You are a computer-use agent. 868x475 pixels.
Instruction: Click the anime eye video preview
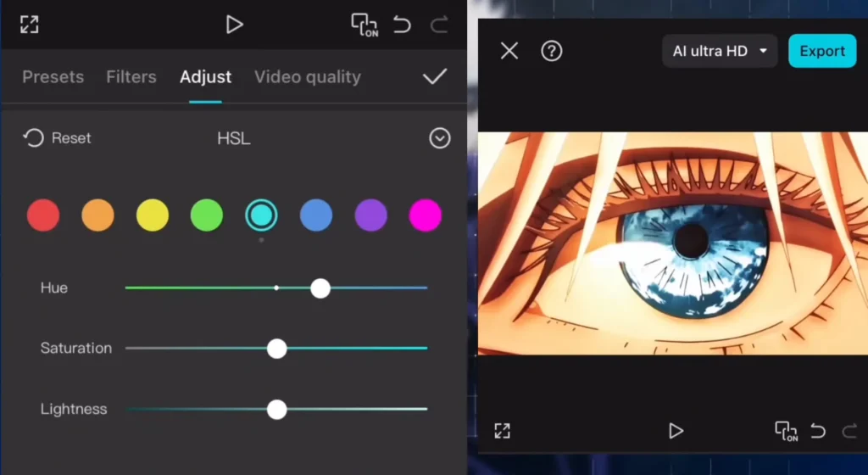(x=672, y=243)
